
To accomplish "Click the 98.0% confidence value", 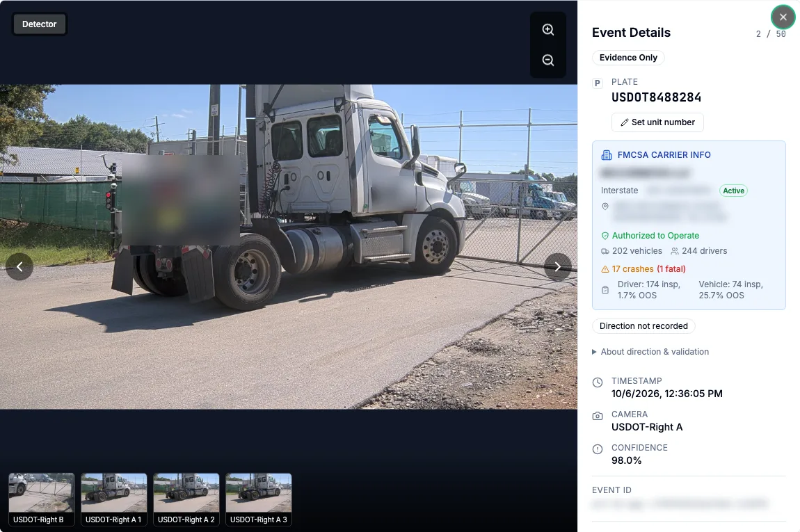I will click(626, 460).
